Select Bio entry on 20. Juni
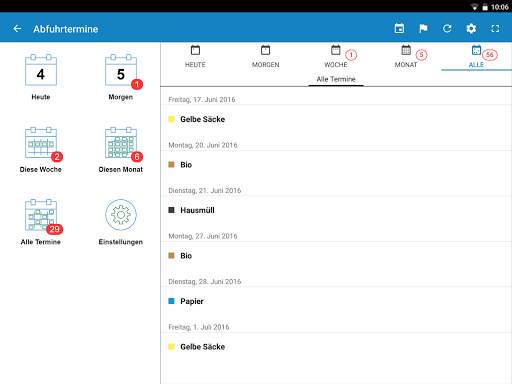Image resolution: width=512 pixels, height=384 pixels. 336,165
